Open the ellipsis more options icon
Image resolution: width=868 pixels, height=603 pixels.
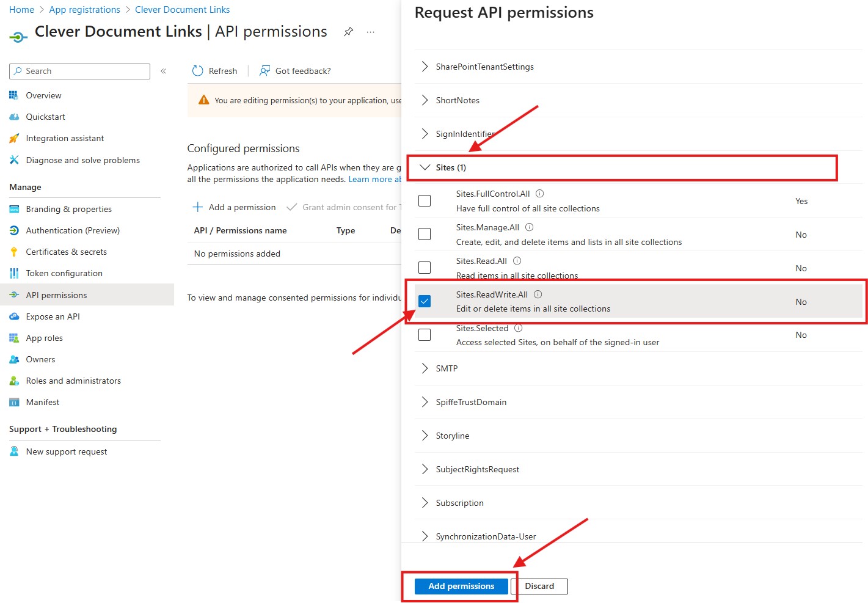pyautogui.click(x=371, y=32)
